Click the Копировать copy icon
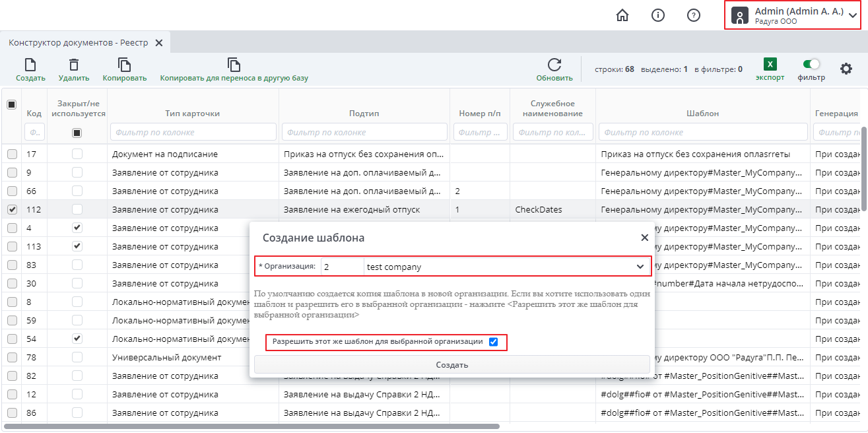This screenshot has height=433, width=868. click(x=124, y=65)
